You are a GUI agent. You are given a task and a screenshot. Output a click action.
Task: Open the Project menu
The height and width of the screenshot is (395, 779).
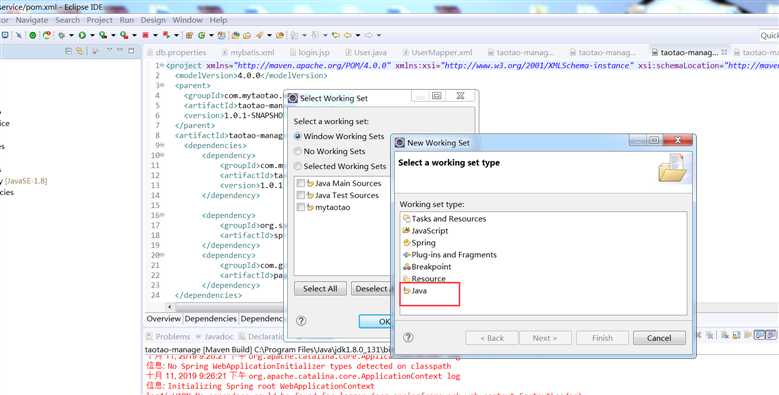99,20
